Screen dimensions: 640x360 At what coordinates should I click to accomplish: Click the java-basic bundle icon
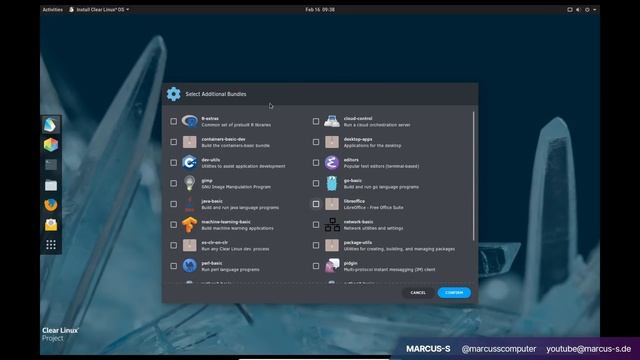tap(189, 204)
